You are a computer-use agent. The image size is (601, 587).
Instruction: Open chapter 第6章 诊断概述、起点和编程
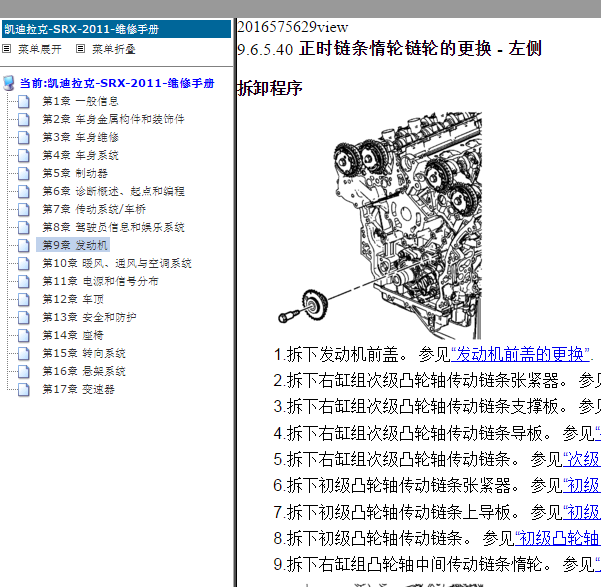click(113, 191)
